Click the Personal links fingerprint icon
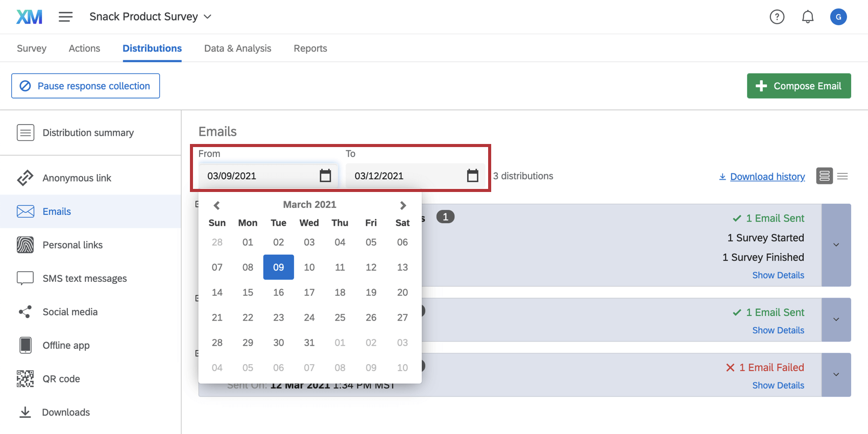The height and width of the screenshot is (434, 868). (25, 245)
